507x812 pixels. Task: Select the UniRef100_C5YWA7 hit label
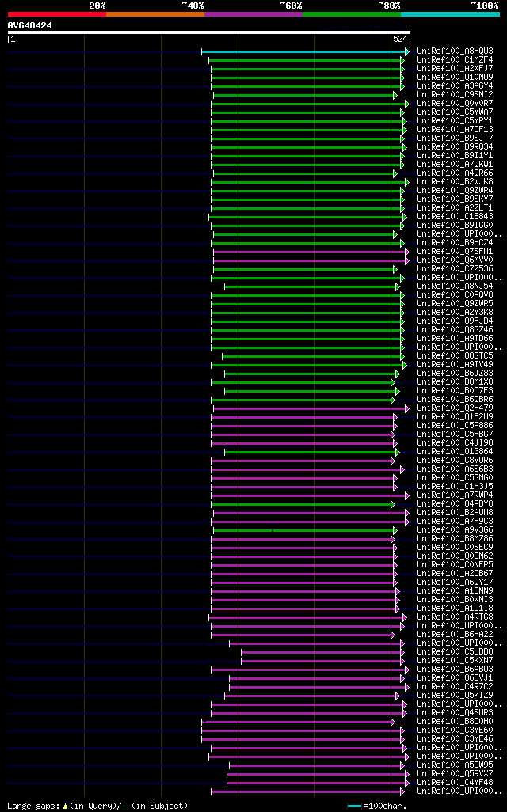(456, 112)
